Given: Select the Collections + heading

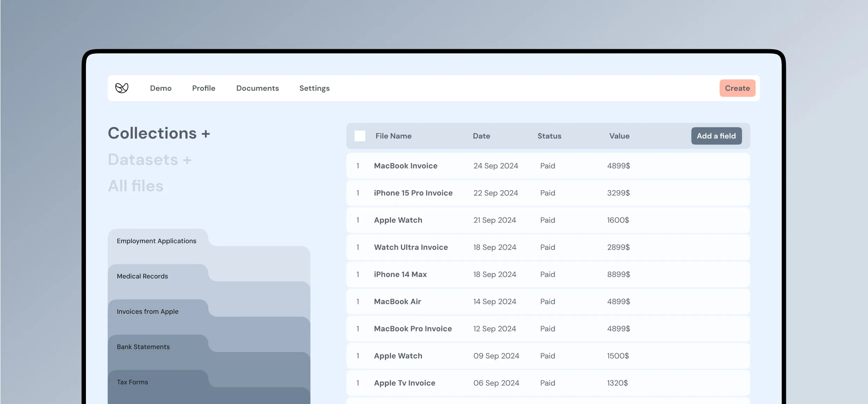Looking at the screenshot, I should pos(159,133).
